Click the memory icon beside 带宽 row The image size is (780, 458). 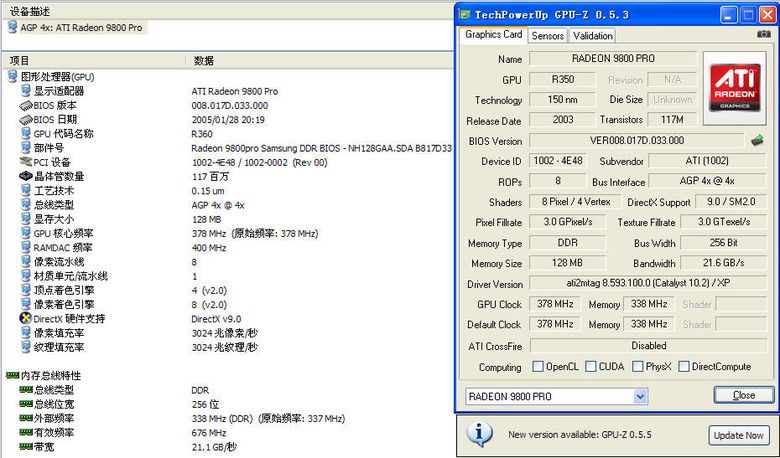click(x=26, y=447)
